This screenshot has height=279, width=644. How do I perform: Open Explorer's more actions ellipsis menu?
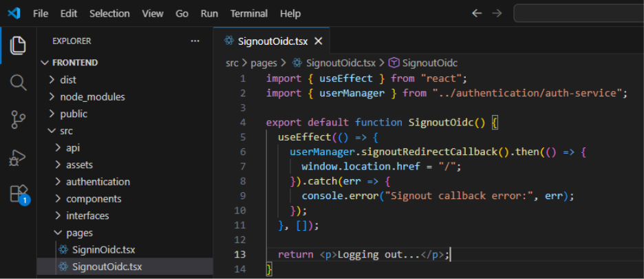pos(195,41)
